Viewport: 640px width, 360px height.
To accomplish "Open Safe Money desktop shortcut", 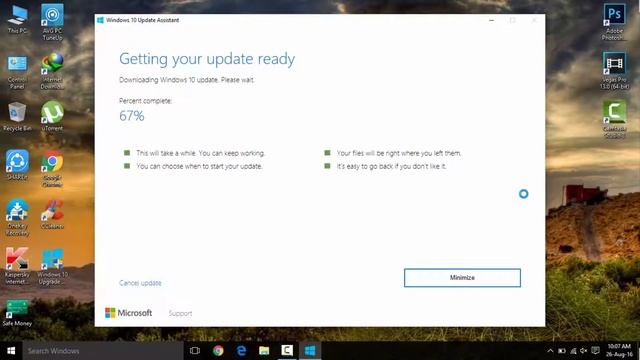I will pyautogui.click(x=17, y=313).
